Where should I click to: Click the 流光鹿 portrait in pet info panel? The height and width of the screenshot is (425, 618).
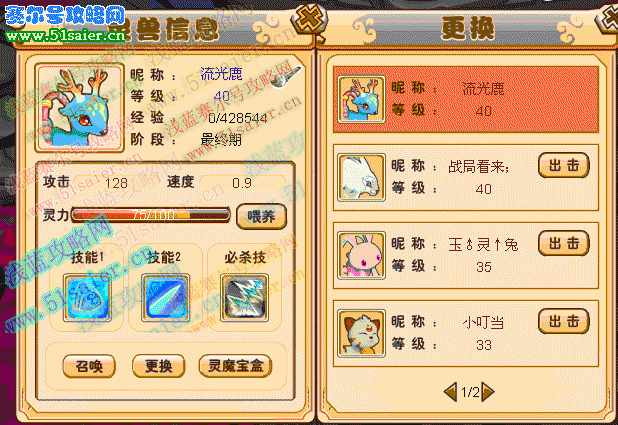(x=79, y=107)
